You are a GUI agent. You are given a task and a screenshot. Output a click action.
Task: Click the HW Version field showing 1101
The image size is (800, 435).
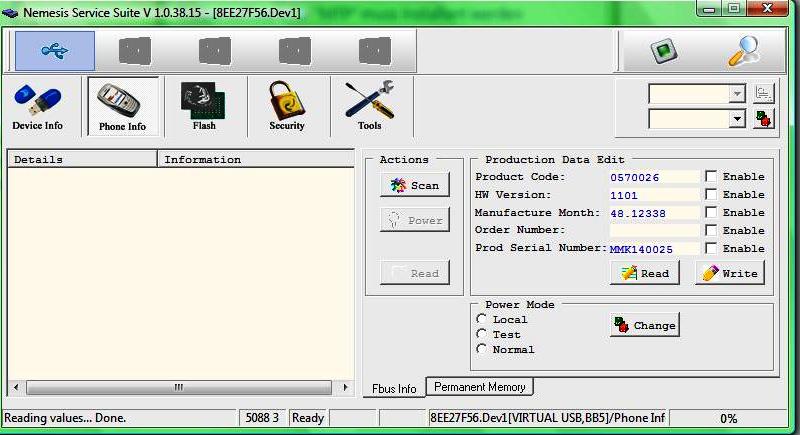(655, 195)
